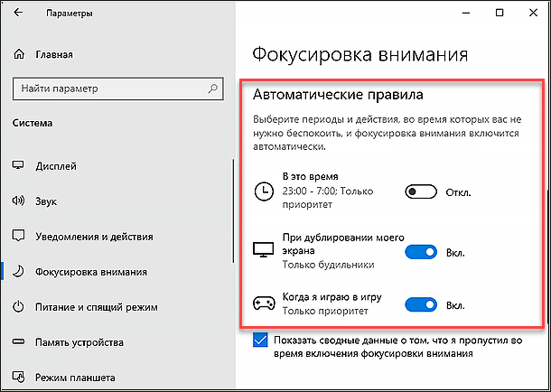Click the notifications icon beside Уведомления и действия
This screenshot has width=551, height=392.
pos(20,236)
